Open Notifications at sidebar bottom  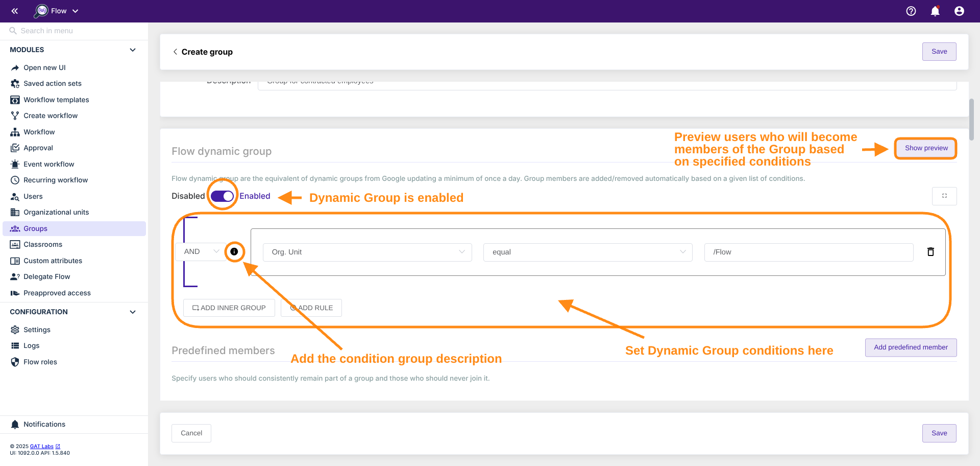pos(75,424)
